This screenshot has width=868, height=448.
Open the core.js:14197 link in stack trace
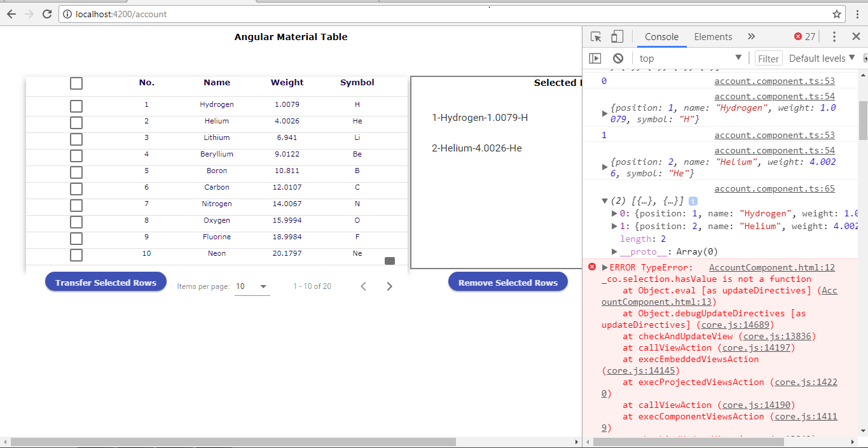[x=755, y=348]
